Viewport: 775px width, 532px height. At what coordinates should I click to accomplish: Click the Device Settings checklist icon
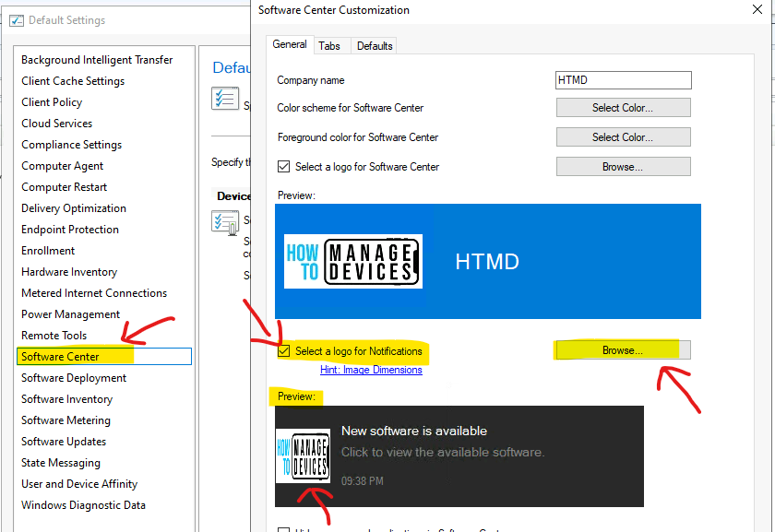(x=225, y=222)
